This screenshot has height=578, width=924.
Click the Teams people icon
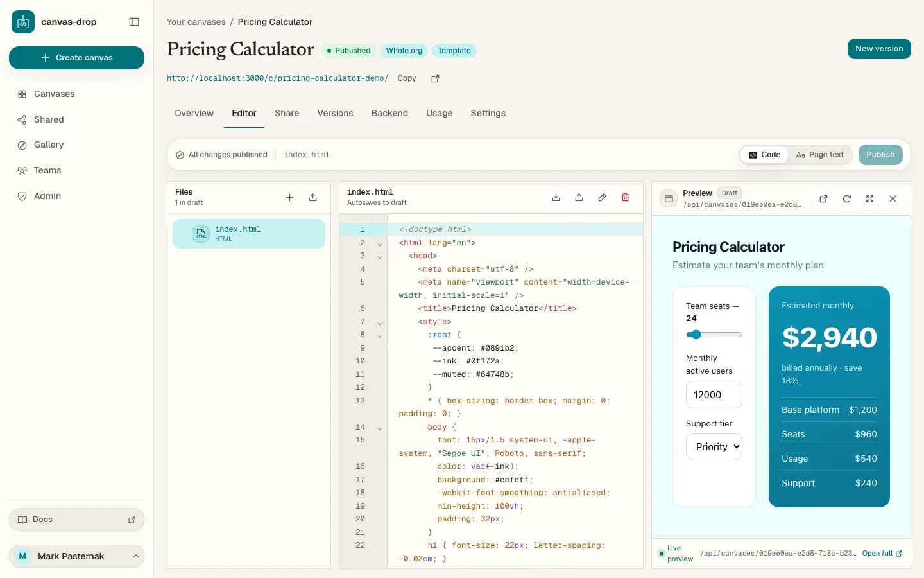tap(22, 171)
